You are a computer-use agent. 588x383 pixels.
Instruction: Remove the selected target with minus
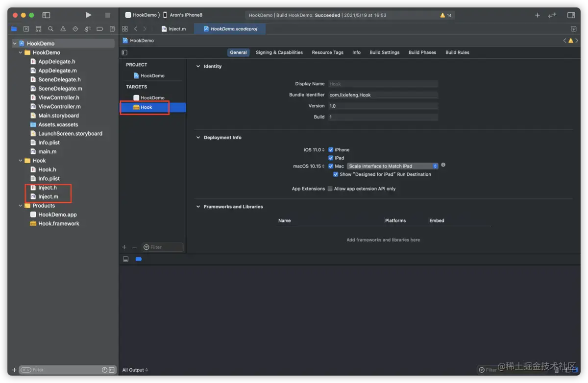point(135,247)
